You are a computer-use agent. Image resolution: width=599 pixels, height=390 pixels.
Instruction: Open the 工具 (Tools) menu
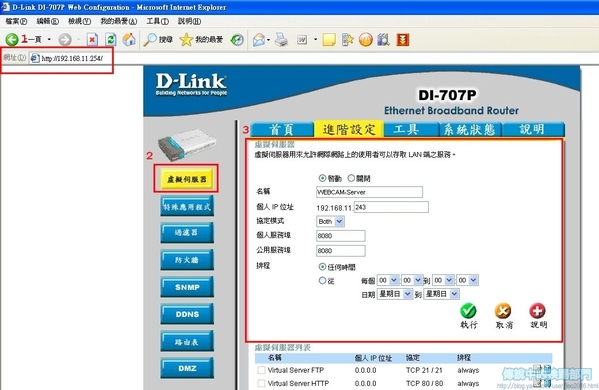157,21
